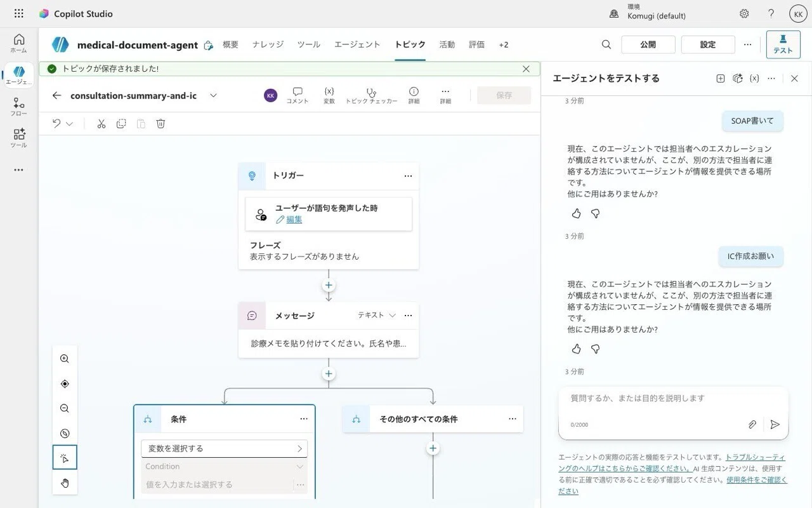The height and width of the screenshot is (508, 812).
Task: Open the 使用条件をご確認ください link
Action: (673, 485)
